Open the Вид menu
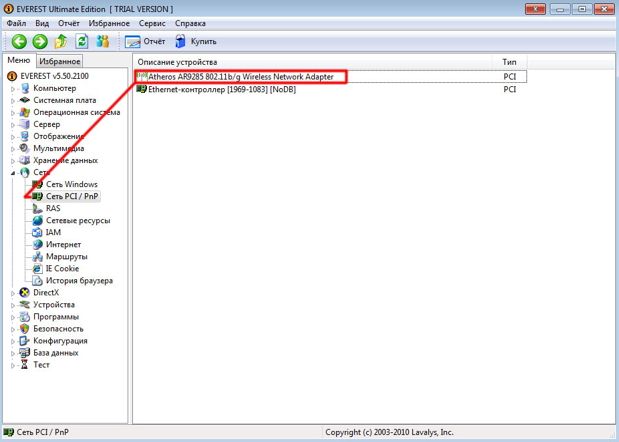 (42, 23)
